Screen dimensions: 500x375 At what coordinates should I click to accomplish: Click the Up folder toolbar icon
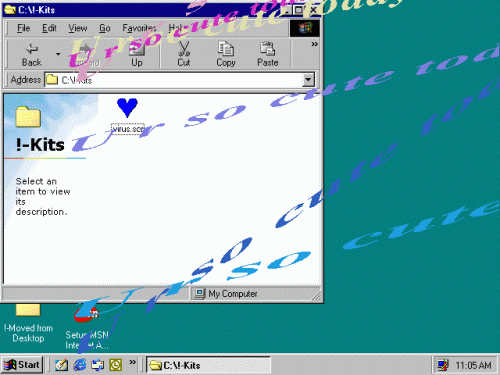[137, 49]
